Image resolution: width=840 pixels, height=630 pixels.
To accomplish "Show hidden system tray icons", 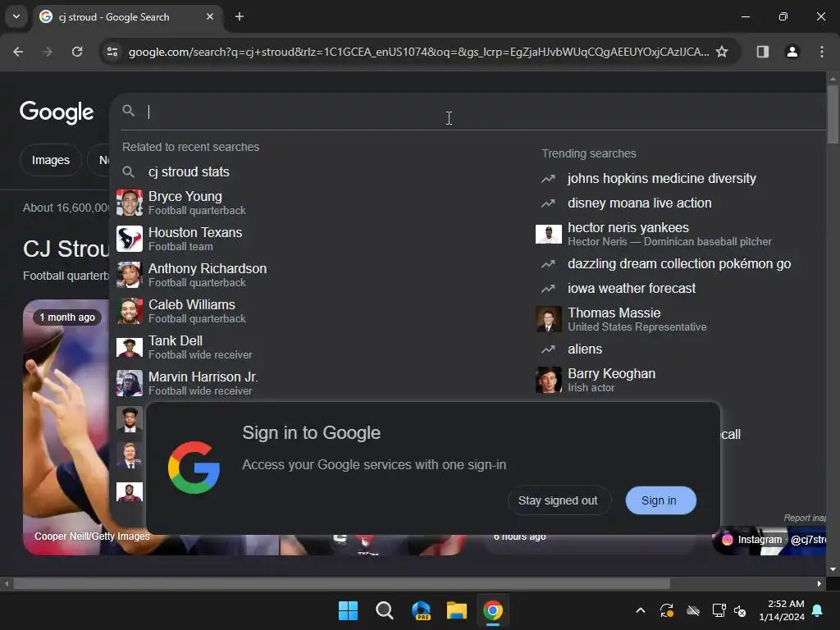I will (x=640, y=610).
